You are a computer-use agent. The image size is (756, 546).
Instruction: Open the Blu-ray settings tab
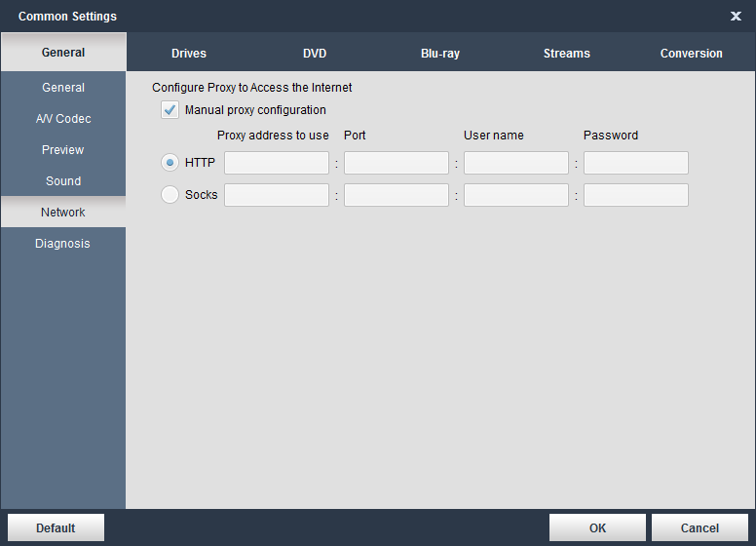(440, 54)
